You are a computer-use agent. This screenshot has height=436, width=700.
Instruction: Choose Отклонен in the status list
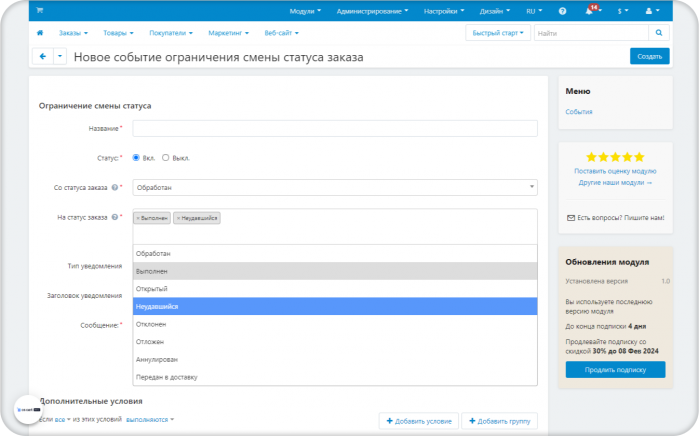point(335,324)
